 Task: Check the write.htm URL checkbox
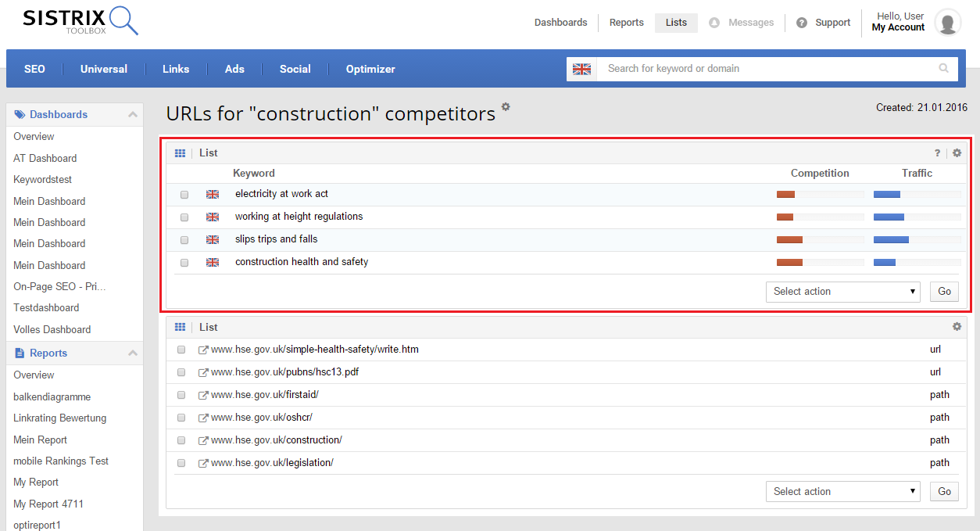click(x=181, y=350)
